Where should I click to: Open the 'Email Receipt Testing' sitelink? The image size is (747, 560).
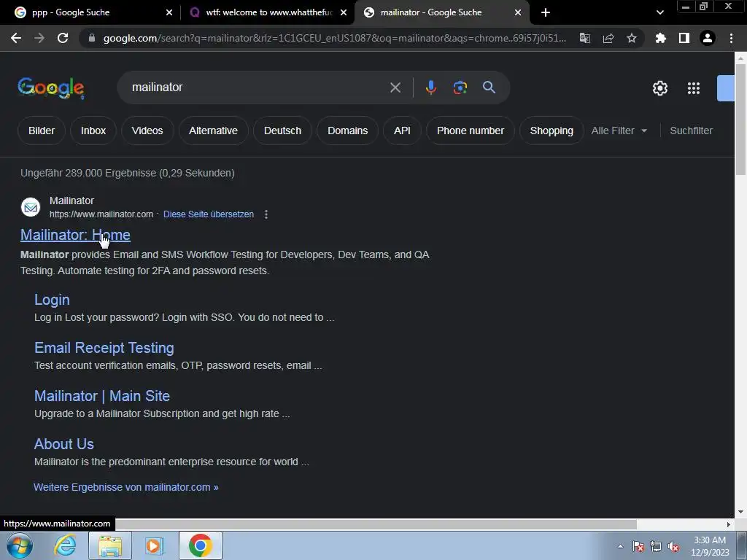click(104, 348)
